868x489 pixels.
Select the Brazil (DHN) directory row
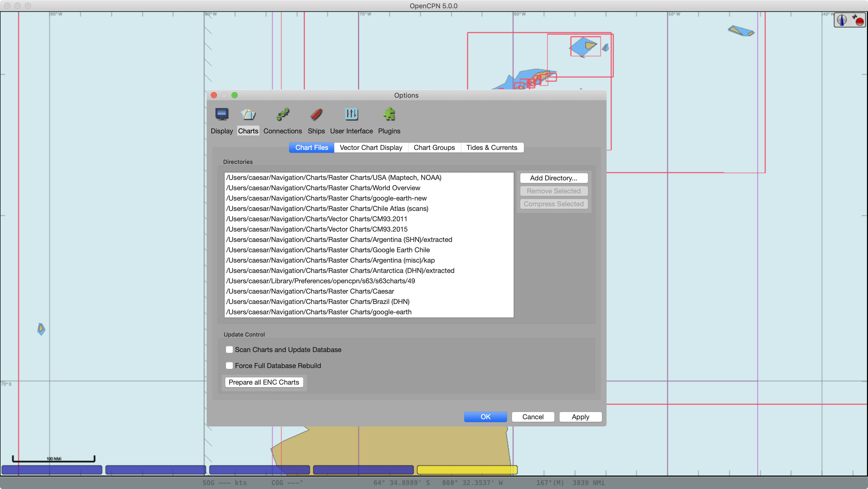[x=369, y=302]
